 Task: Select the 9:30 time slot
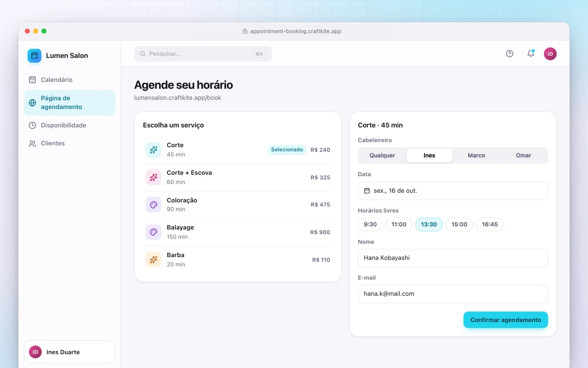(x=370, y=224)
